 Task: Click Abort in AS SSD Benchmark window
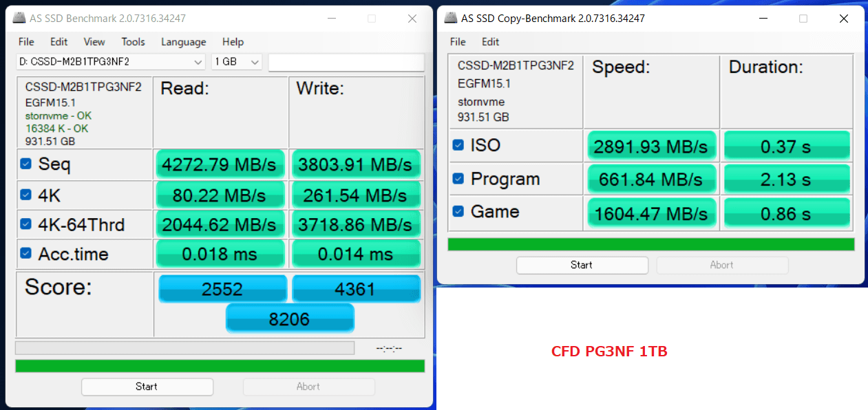coord(308,387)
